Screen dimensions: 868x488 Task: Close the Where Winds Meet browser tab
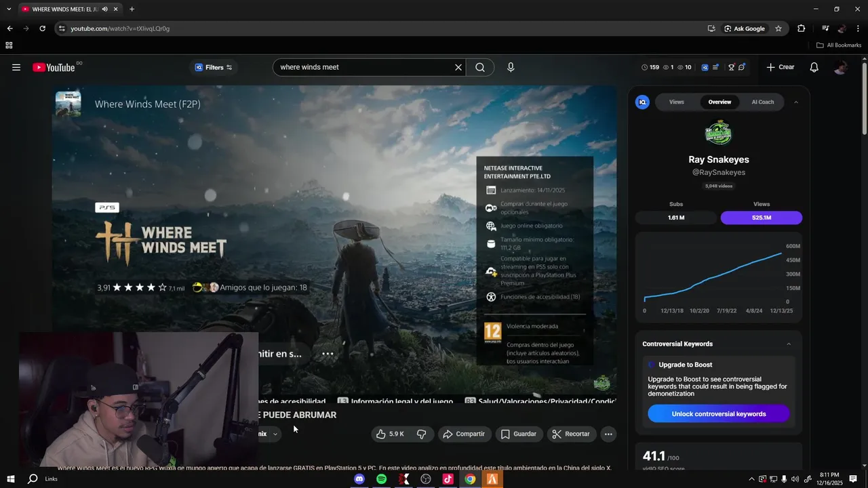116,9
